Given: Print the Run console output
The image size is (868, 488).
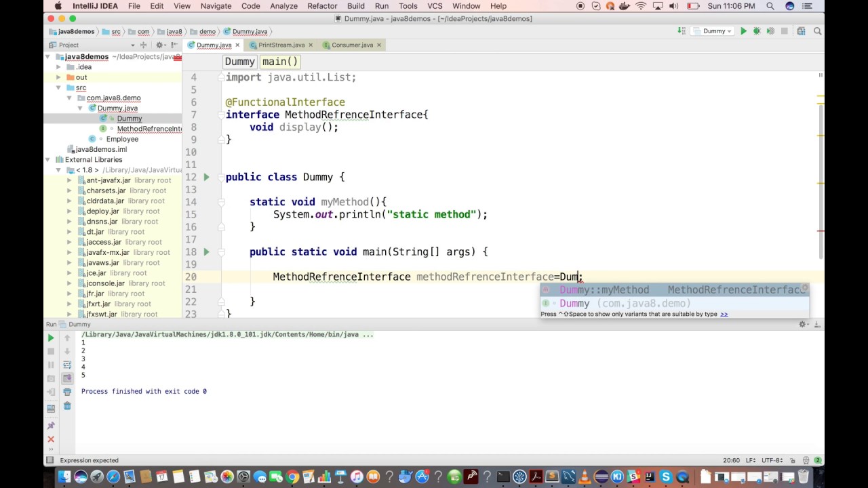Looking at the screenshot, I should [x=67, y=392].
